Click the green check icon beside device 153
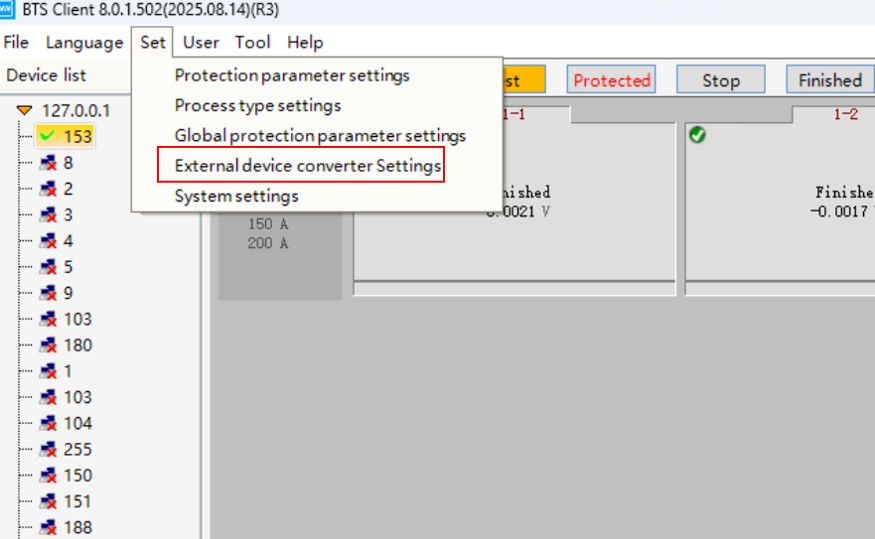This screenshot has height=539, width=875. (47, 136)
